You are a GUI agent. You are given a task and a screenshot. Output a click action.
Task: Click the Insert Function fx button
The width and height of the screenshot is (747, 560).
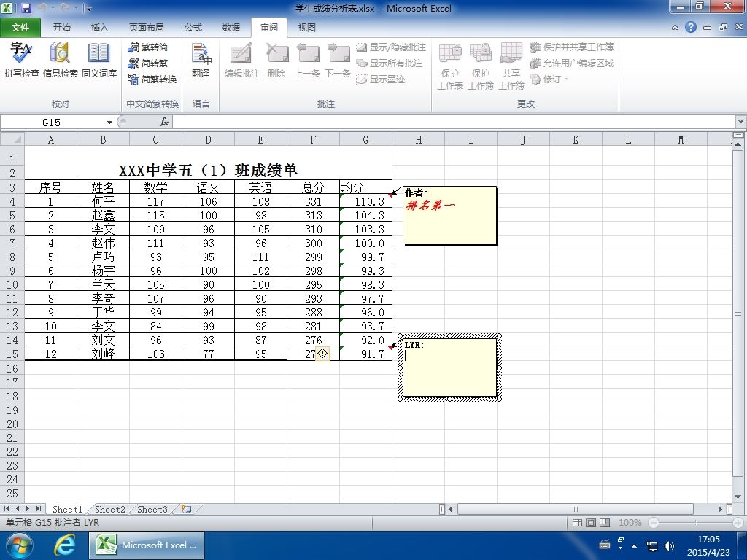point(164,122)
